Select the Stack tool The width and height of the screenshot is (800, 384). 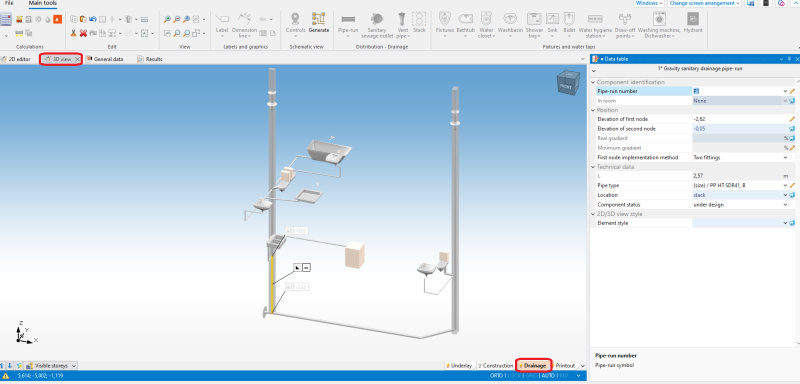pyautogui.click(x=419, y=22)
